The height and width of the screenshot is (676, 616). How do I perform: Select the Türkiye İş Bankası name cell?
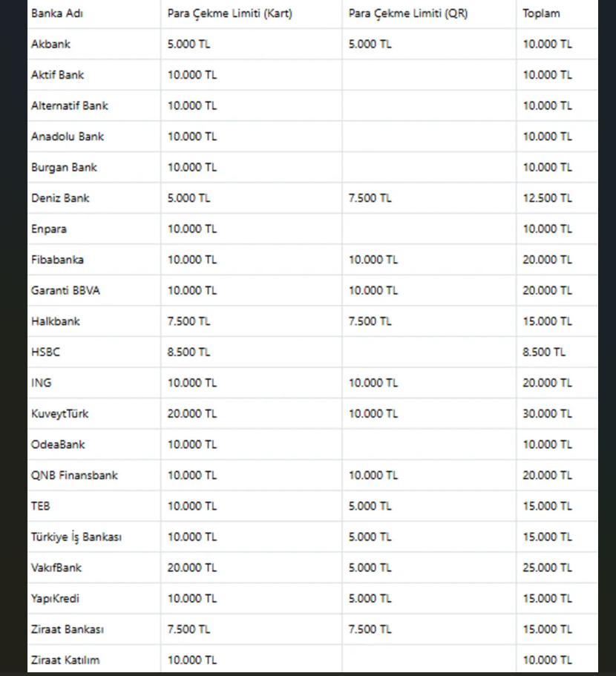click(76, 536)
